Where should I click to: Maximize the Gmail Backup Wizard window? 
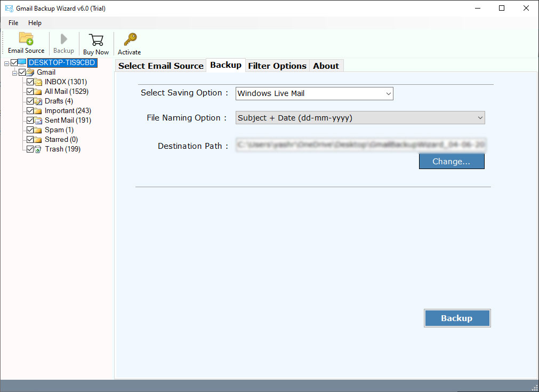point(502,8)
